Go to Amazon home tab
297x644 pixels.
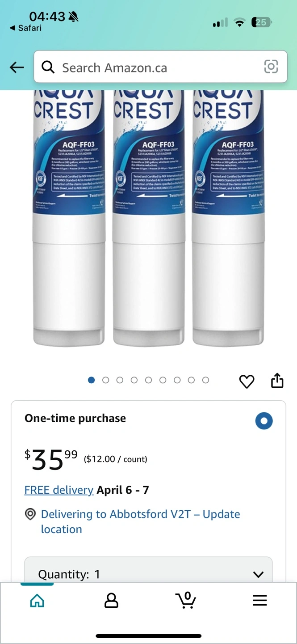click(x=37, y=601)
